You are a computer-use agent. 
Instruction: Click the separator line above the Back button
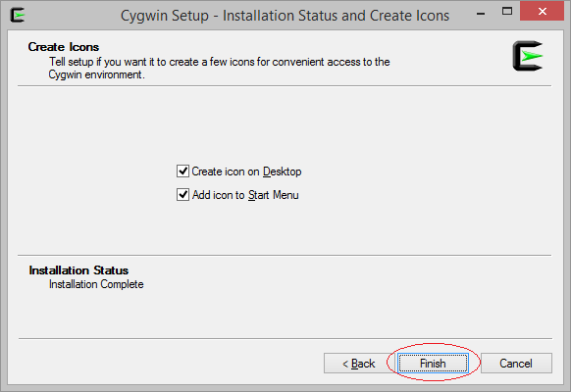point(285,338)
